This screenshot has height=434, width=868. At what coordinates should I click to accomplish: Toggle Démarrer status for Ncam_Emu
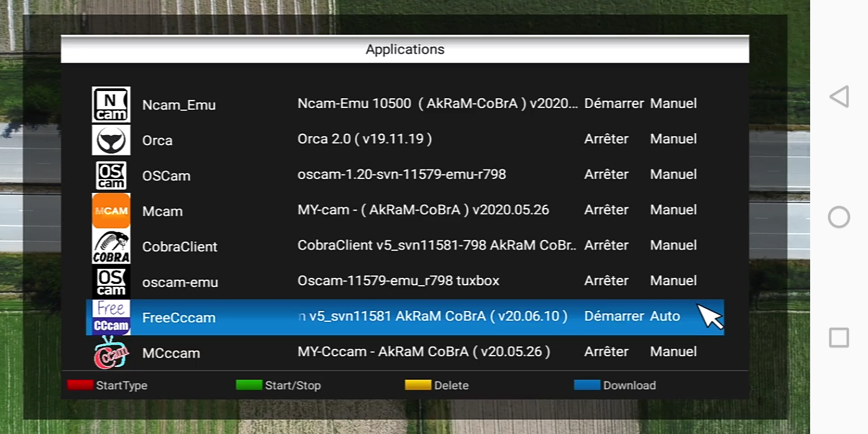(x=614, y=104)
